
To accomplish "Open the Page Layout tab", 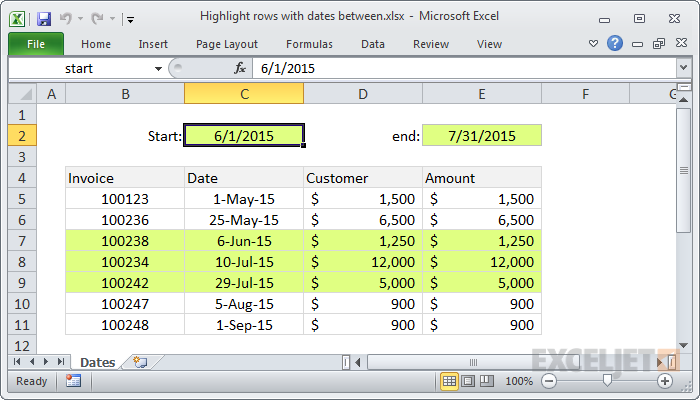I will (227, 44).
